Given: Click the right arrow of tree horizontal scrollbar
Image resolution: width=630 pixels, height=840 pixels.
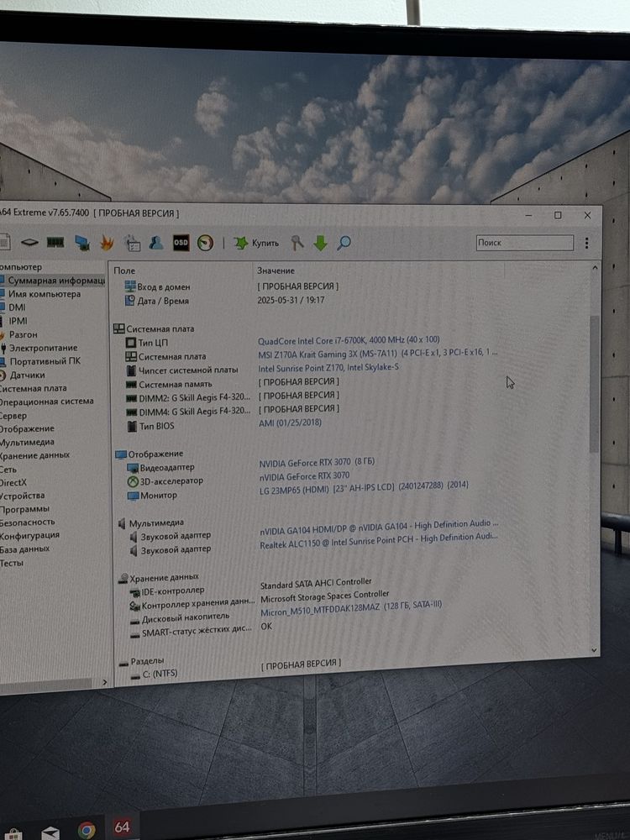Looking at the screenshot, I should click(x=104, y=682).
